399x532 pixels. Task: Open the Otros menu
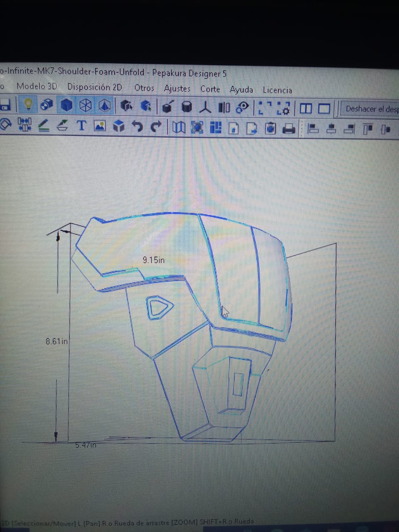coord(144,88)
